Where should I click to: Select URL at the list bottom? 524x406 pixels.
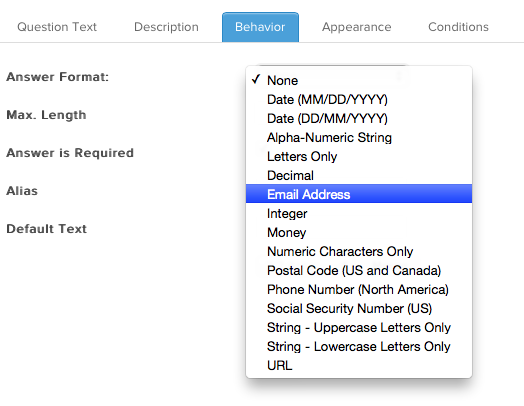coord(359,366)
